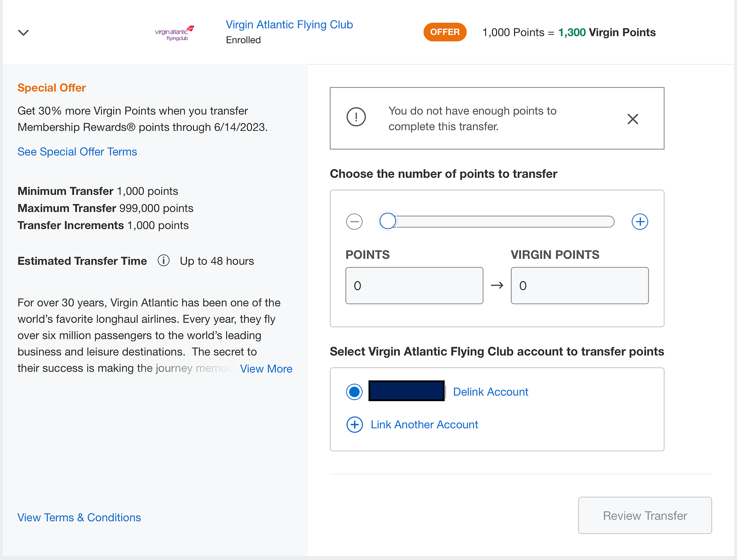This screenshot has height=560, width=737.
Task: Click the orange OFFER badge
Action: tap(445, 32)
